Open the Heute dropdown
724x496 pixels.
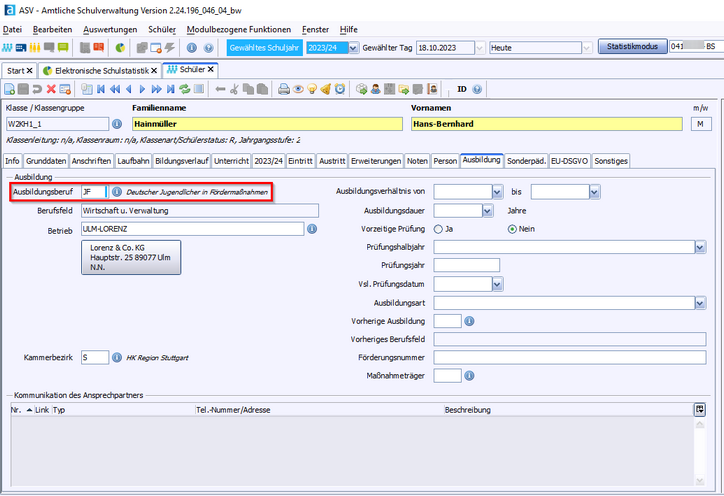[x=587, y=48]
